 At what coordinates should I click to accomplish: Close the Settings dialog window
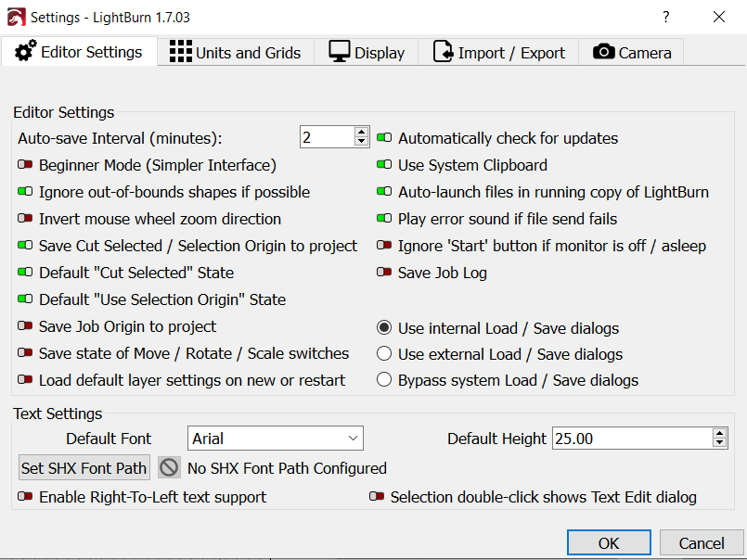719,17
